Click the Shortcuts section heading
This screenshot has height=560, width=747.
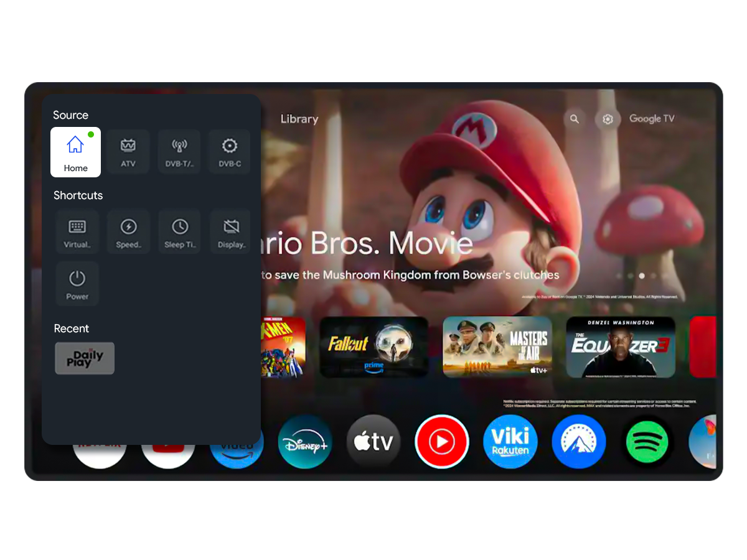pos(78,195)
